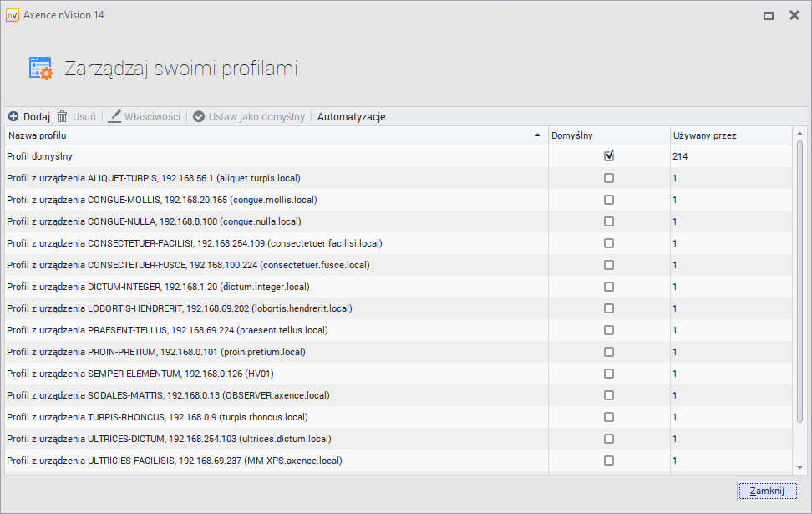Click the nVision logo in the title bar
The width and height of the screenshot is (812, 514).
(x=11, y=14)
